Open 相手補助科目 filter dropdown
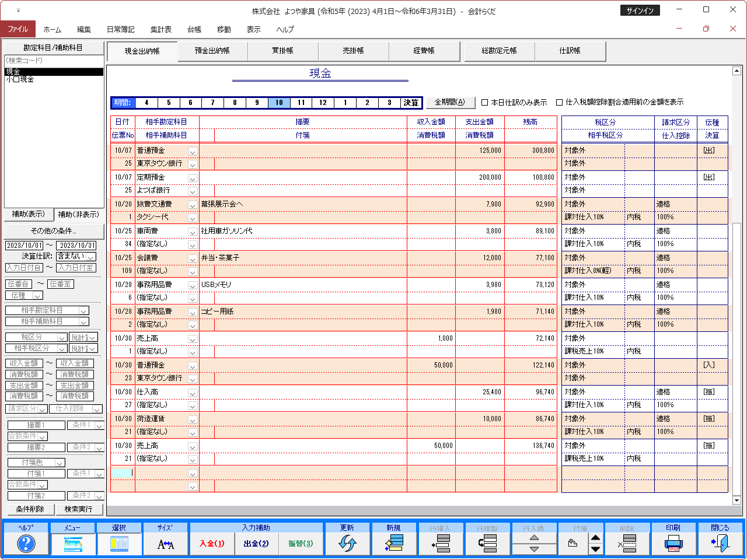This screenshot has height=560, width=747. pyautogui.click(x=83, y=322)
